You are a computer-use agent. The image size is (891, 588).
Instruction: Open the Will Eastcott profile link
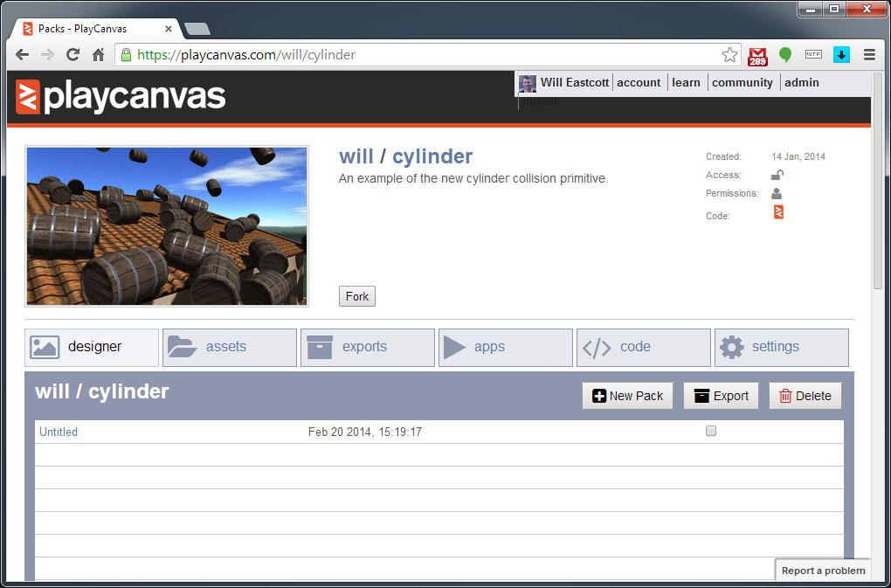pos(575,82)
